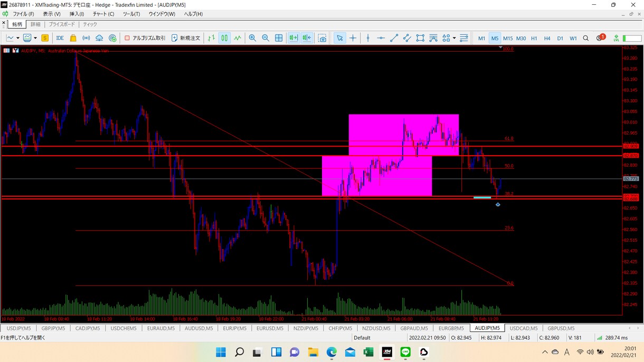
Task: Select the vertical line tool
Action: pyautogui.click(x=368, y=38)
